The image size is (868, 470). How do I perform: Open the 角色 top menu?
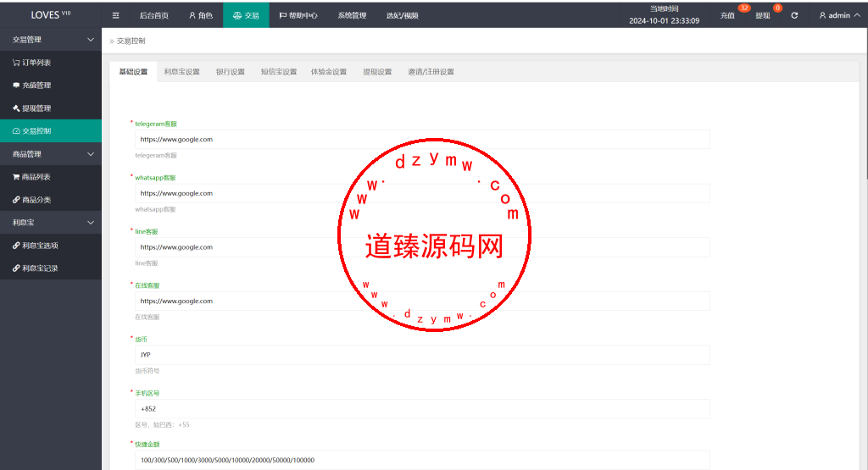(201, 15)
